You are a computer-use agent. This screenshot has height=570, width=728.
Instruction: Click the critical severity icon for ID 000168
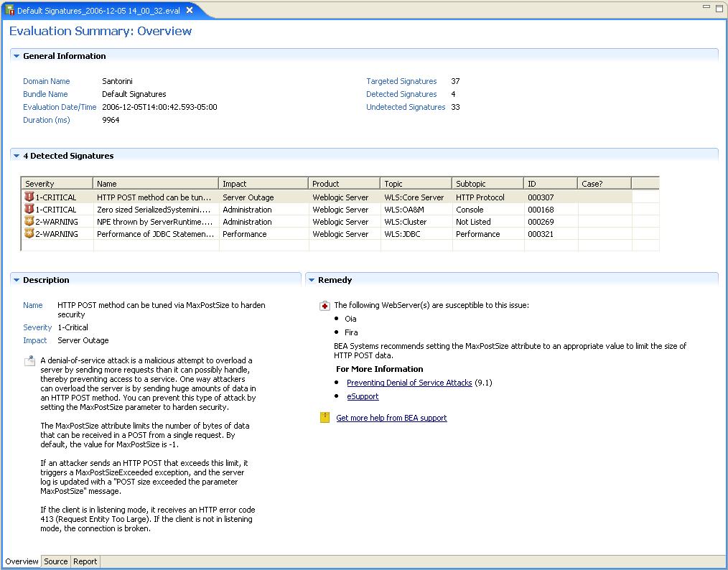(x=29, y=210)
